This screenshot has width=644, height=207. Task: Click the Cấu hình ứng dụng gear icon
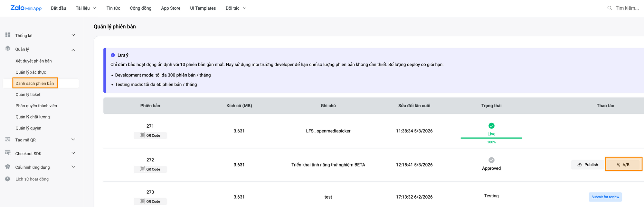(8, 167)
